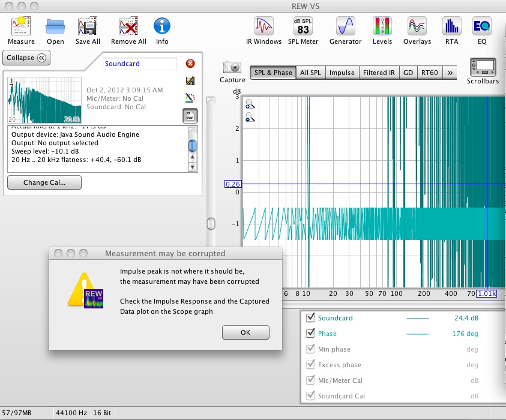Screen dimensions: 506x420
Task: Click the 20 Hz .. 20 kHz flatness line
Action: click(76, 160)
